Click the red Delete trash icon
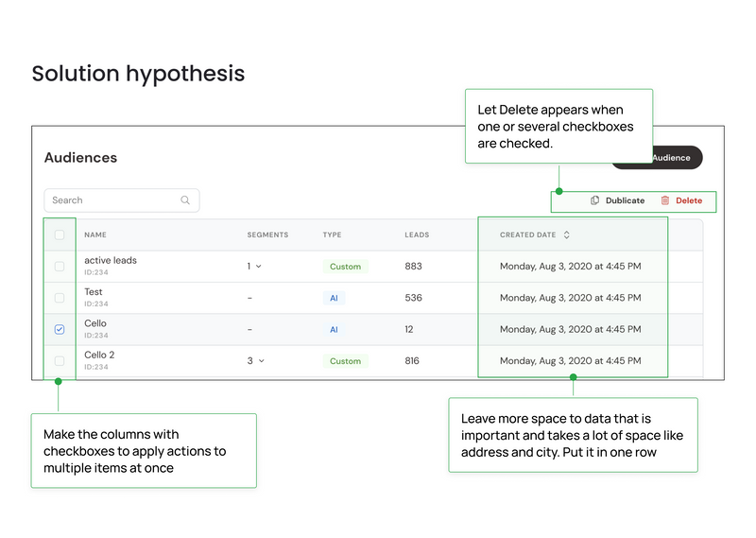 tap(665, 200)
